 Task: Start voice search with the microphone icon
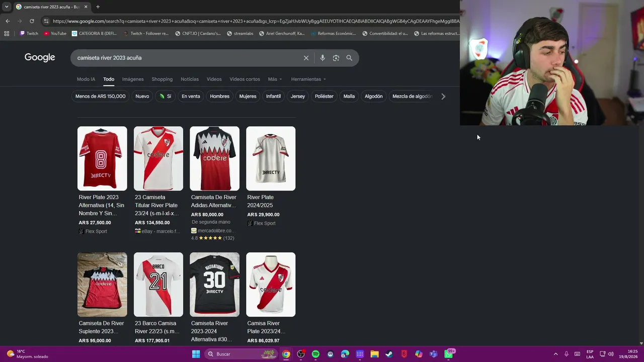click(323, 58)
